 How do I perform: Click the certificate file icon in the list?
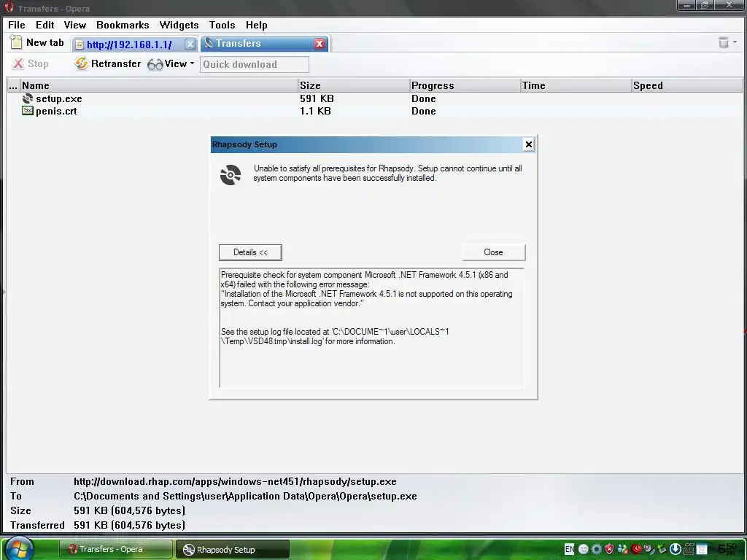tap(28, 111)
